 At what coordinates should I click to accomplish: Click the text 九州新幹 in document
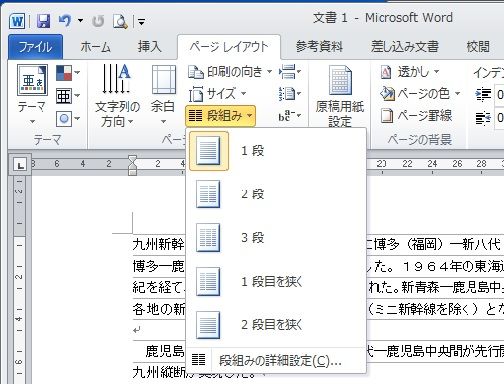click(159, 244)
